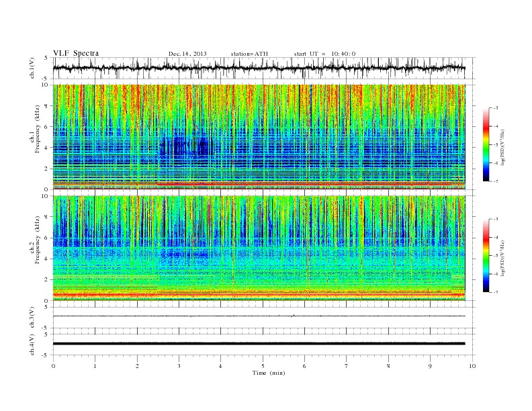The height and width of the screenshot is (411, 532).
Task: Click inside the ch.2 spectrogram panel
Action: [x=259, y=248]
